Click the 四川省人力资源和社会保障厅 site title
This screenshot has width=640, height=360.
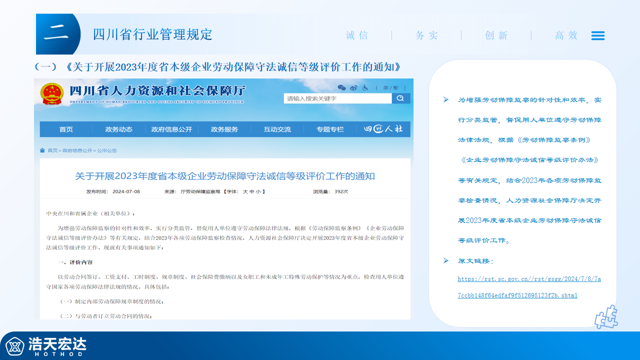[157, 91]
